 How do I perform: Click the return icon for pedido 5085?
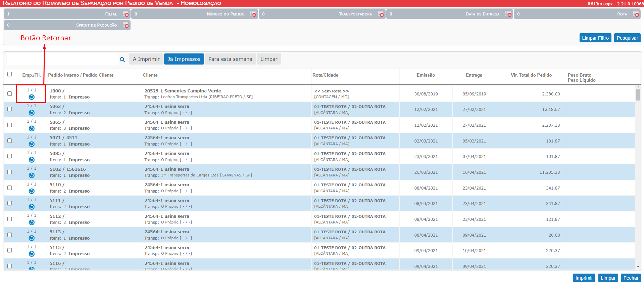[x=32, y=160]
